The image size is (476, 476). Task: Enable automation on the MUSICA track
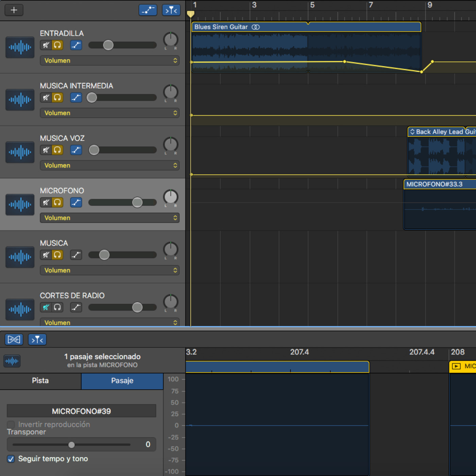76,255
